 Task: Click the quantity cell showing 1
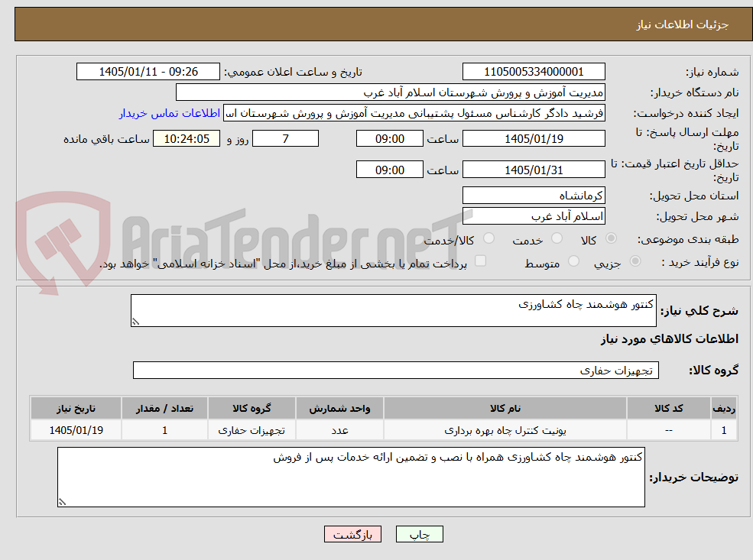(x=164, y=430)
